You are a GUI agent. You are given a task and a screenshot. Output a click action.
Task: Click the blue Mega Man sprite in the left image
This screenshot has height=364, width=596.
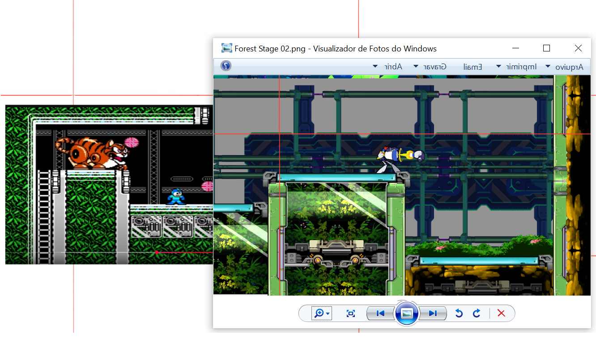coord(176,196)
